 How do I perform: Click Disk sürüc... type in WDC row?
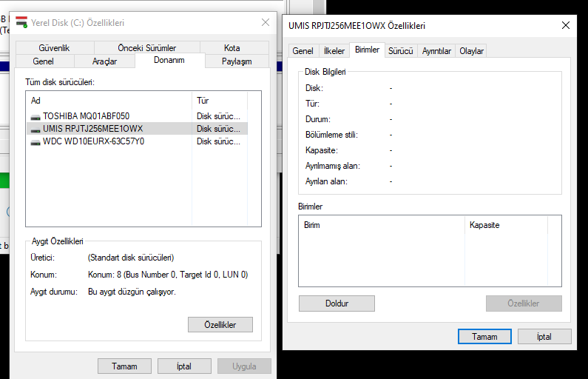click(x=219, y=141)
